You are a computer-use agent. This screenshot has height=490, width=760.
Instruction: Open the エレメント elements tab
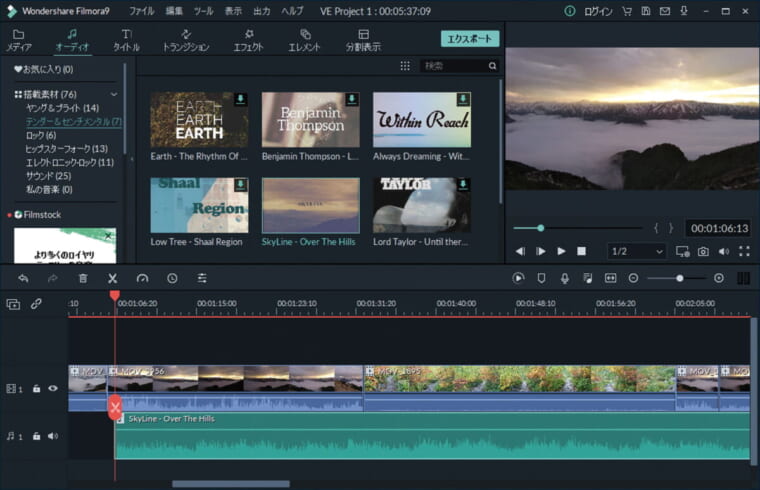tap(304, 40)
